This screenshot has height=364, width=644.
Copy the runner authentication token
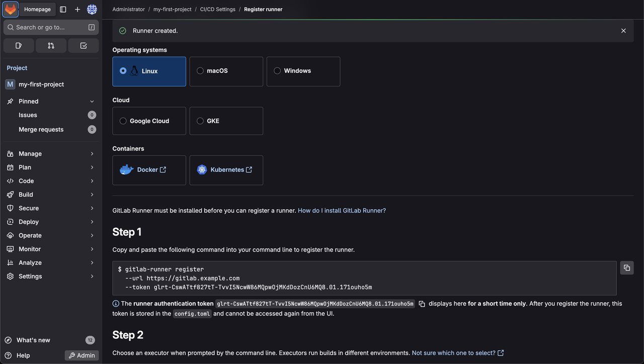[x=422, y=304]
